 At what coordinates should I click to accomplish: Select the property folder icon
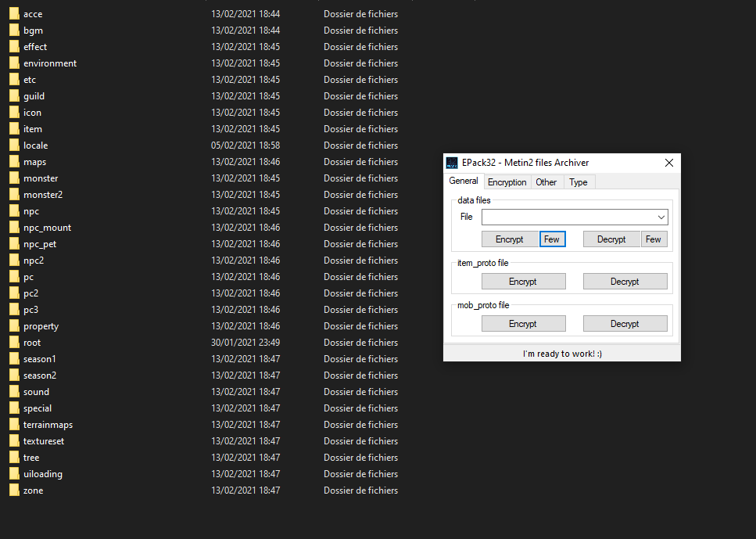(15, 326)
